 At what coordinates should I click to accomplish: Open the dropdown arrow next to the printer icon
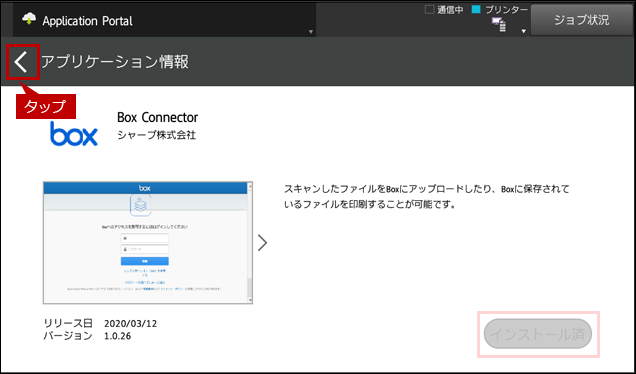pos(524,31)
